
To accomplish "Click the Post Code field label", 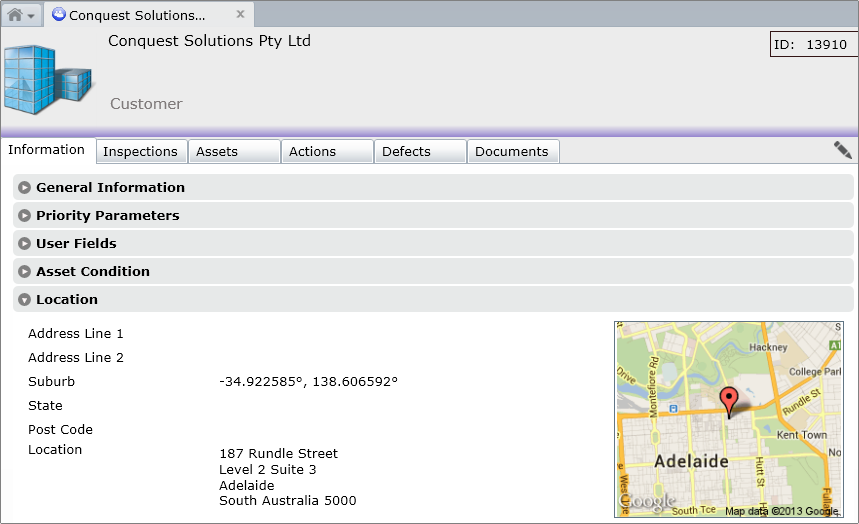I will coord(60,430).
